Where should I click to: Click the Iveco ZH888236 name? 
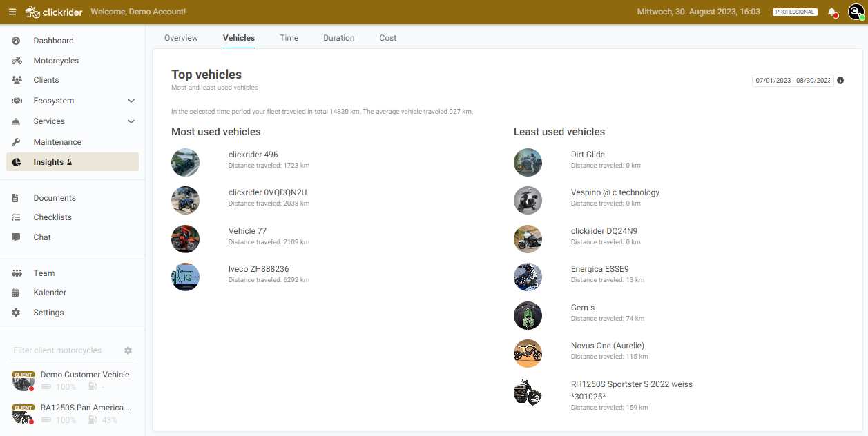tap(259, 269)
